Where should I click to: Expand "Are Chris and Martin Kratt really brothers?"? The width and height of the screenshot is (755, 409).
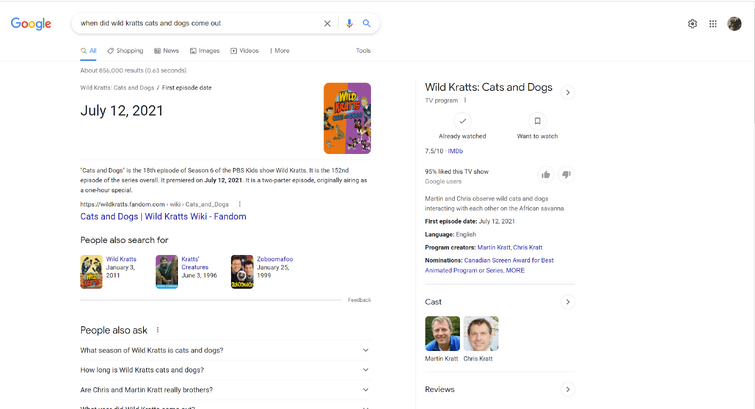[x=225, y=390]
